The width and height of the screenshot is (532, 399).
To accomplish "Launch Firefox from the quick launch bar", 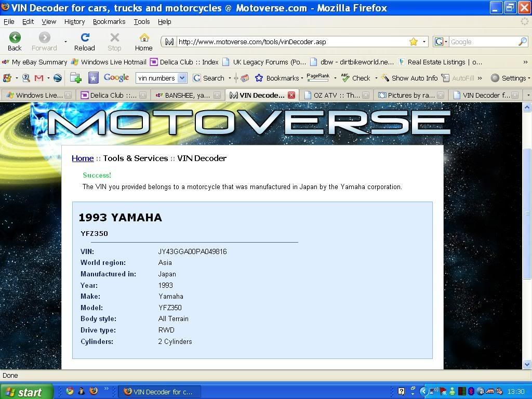I will pyautogui.click(x=94, y=391).
